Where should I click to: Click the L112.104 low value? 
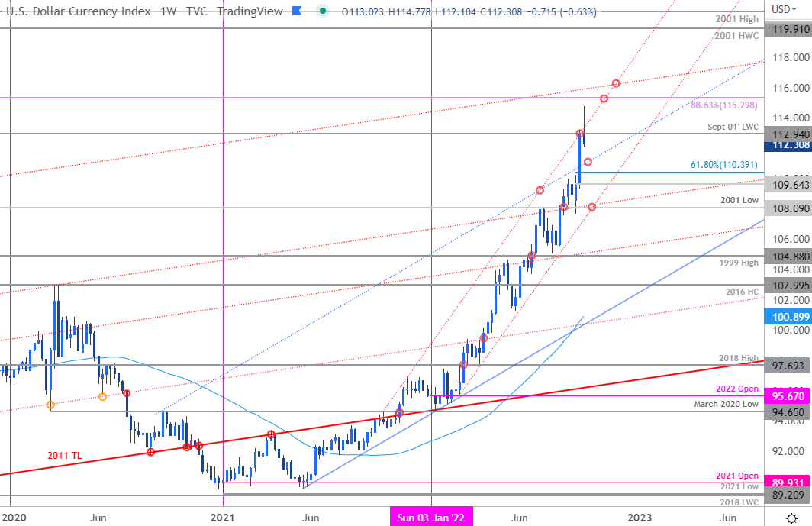tap(456, 11)
